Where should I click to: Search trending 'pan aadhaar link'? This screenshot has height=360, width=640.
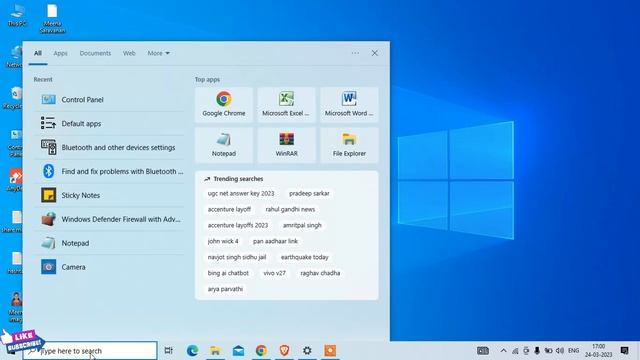tap(275, 241)
